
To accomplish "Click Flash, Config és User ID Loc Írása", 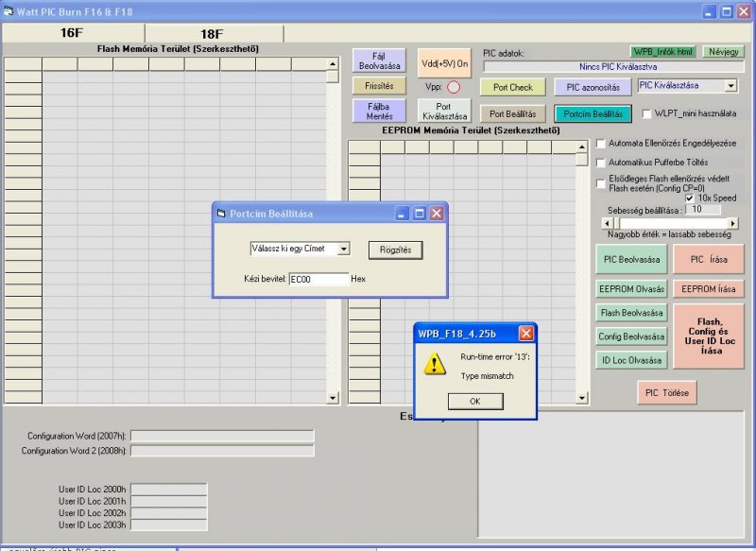I will click(x=708, y=336).
